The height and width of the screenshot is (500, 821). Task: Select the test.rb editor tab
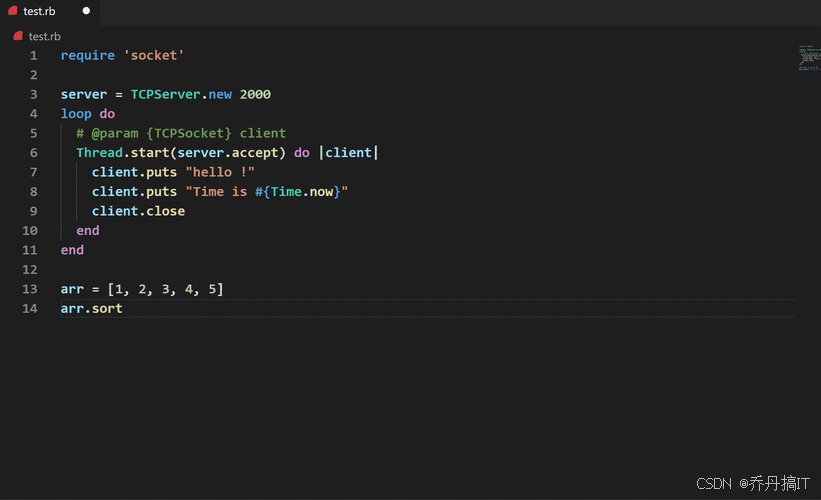[x=50, y=12]
